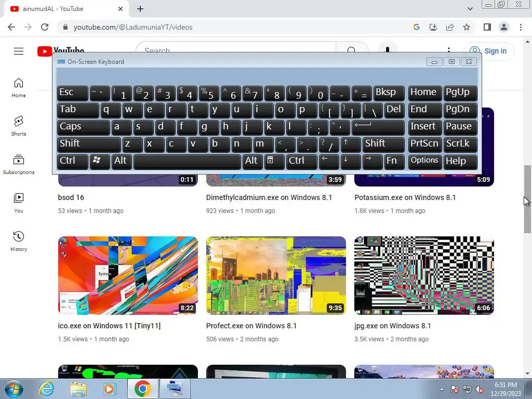The height and width of the screenshot is (399, 532).
Task: Toggle the right Ctrl key on keyboard
Action: click(x=302, y=161)
